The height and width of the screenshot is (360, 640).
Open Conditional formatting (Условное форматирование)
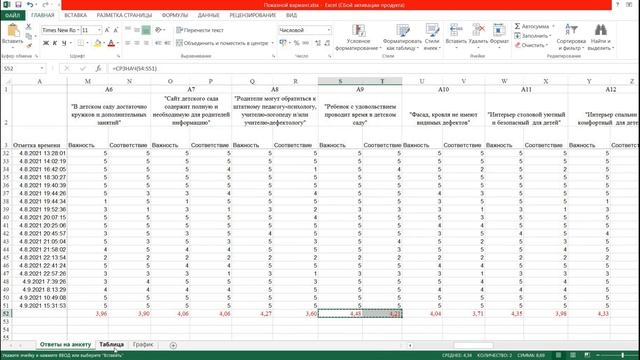[358, 37]
